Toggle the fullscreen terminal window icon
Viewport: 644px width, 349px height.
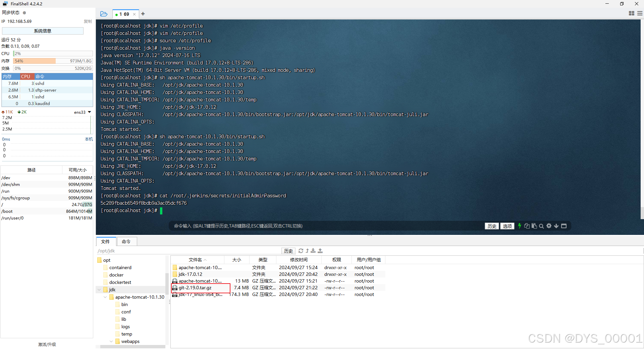(x=564, y=226)
